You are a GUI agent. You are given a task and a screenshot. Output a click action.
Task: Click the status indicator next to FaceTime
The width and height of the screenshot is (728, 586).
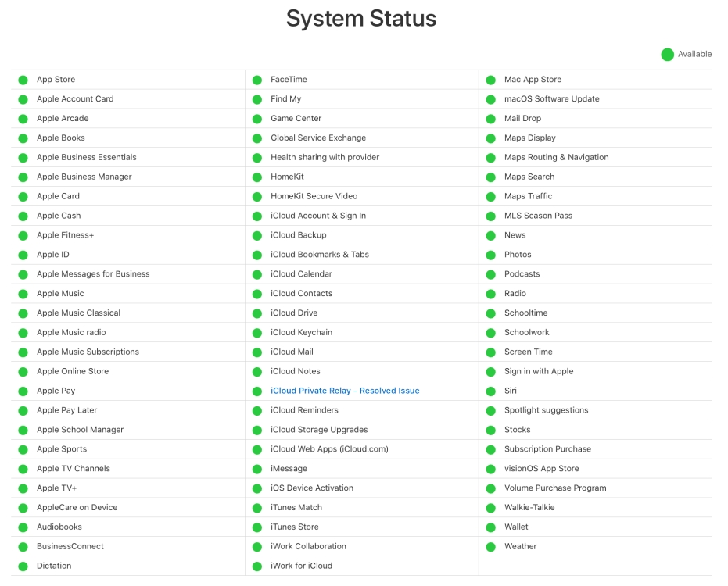click(x=258, y=79)
